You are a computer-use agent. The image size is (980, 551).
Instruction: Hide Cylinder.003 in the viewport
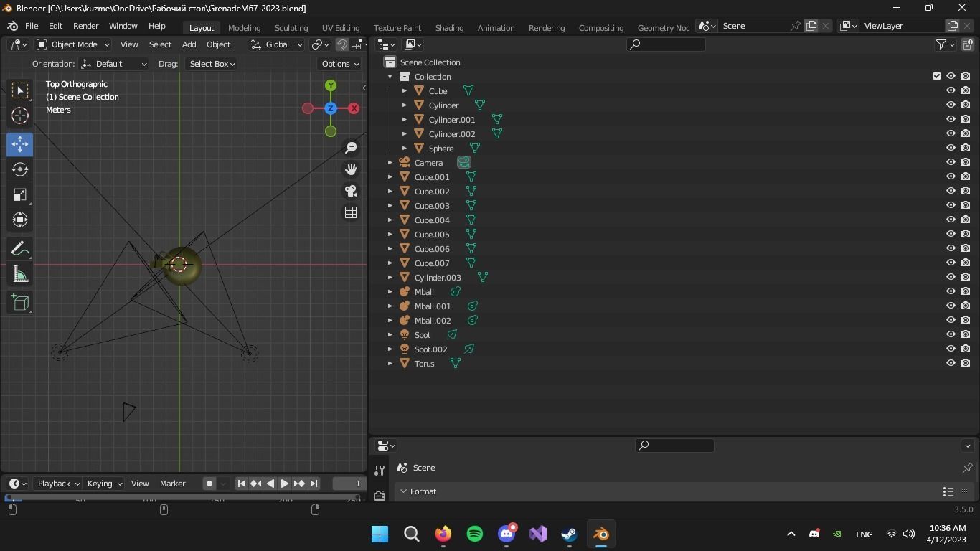pyautogui.click(x=951, y=277)
